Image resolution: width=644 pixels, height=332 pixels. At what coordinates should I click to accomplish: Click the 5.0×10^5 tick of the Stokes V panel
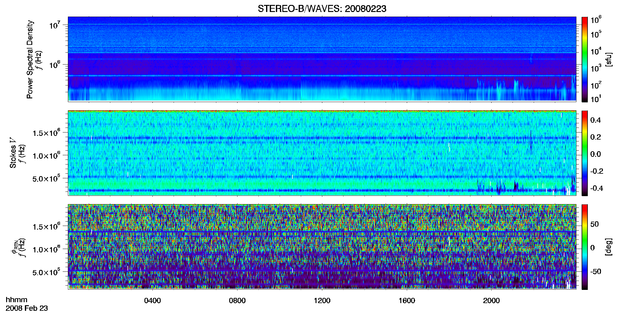pos(46,178)
